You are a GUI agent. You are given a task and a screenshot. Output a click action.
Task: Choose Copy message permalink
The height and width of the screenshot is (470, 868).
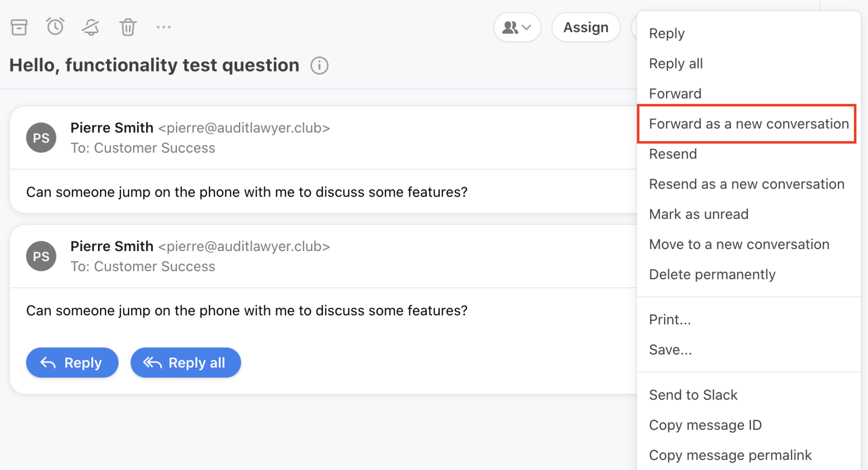730,455
